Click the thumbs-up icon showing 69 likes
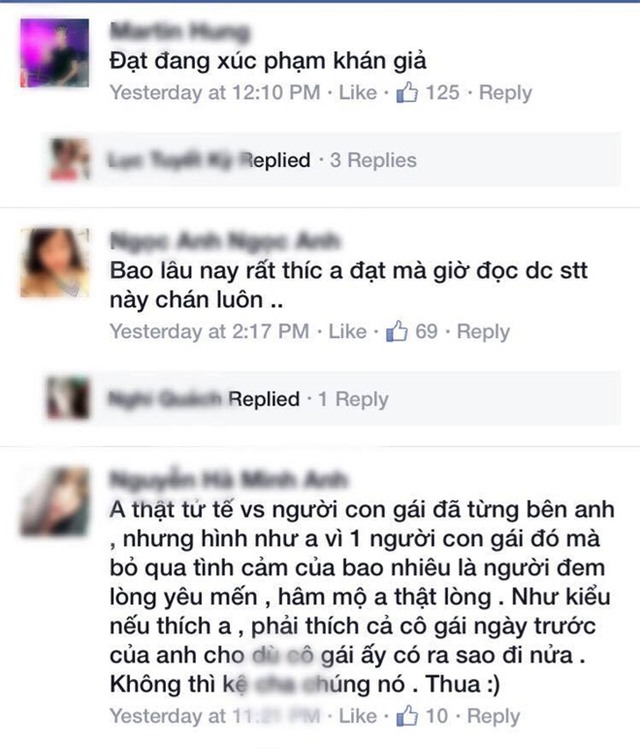 pyautogui.click(x=397, y=331)
